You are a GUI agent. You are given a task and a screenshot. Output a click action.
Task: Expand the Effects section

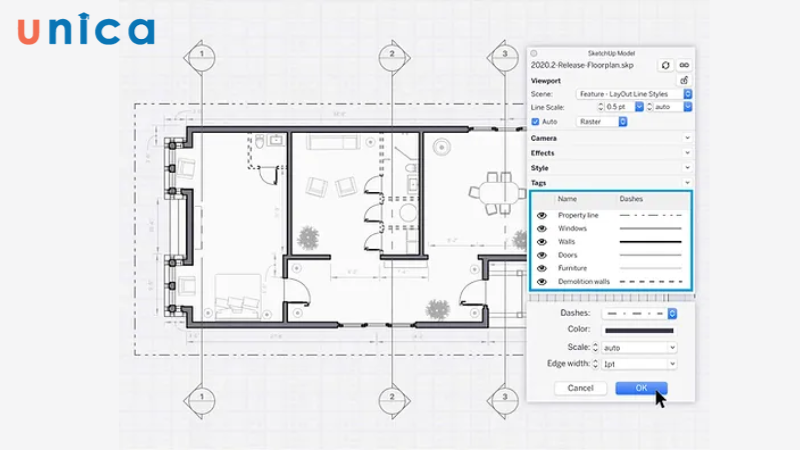pos(687,153)
